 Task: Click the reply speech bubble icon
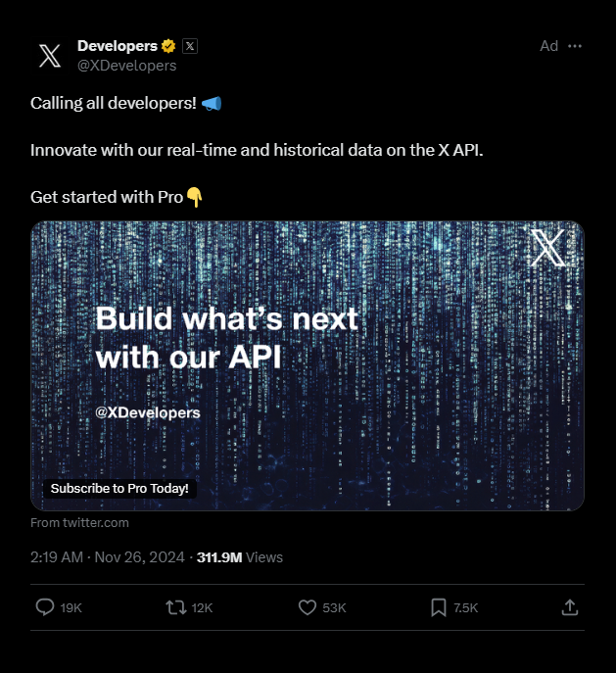pyautogui.click(x=45, y=607)
